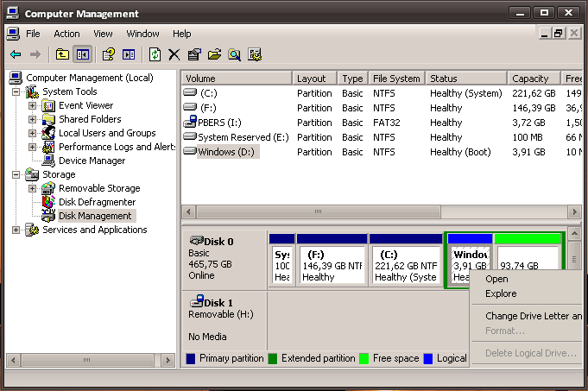588x391 pixels.
Task: Click the Event Viewer icon in tree
Action: click(48, 105)
